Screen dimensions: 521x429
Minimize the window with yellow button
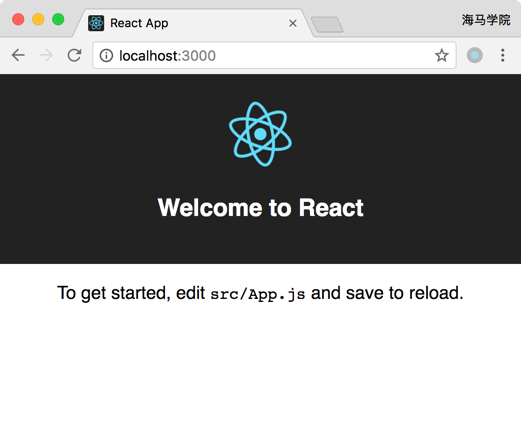click(38, 19)
